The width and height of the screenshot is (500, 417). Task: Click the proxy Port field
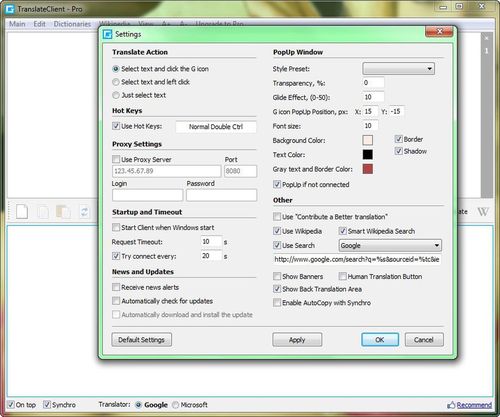point(241,171)
